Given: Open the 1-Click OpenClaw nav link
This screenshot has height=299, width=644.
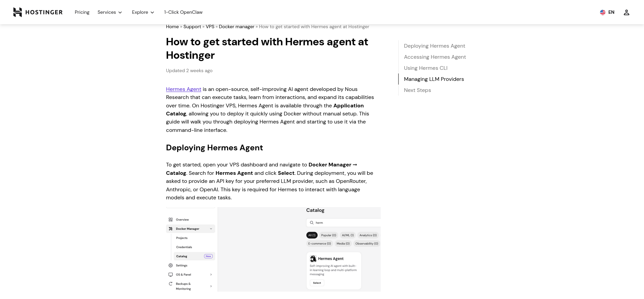Looking at the screenshot, I should tap(183, 12).
